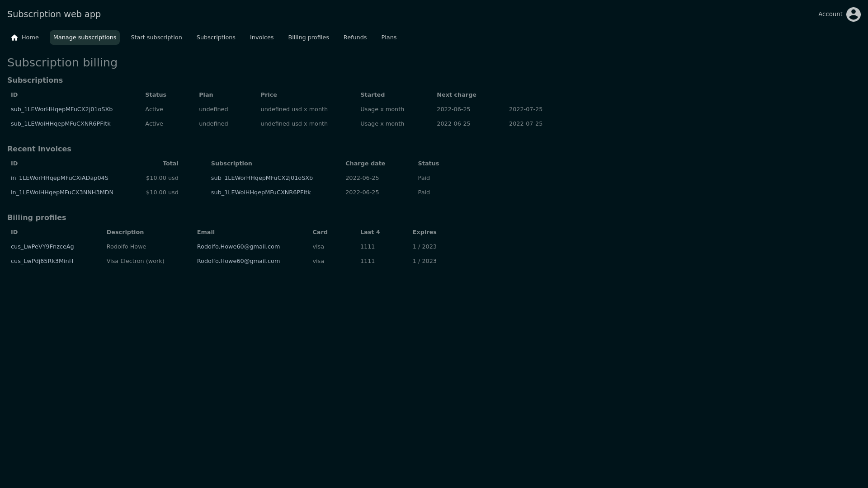Open the Invoices nav item
Viewport: 868px width, 488px height.
click(261, 38)
